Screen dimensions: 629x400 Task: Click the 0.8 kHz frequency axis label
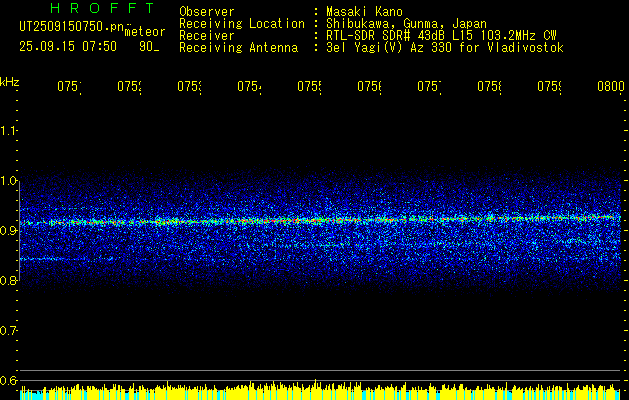click(8, 280)
